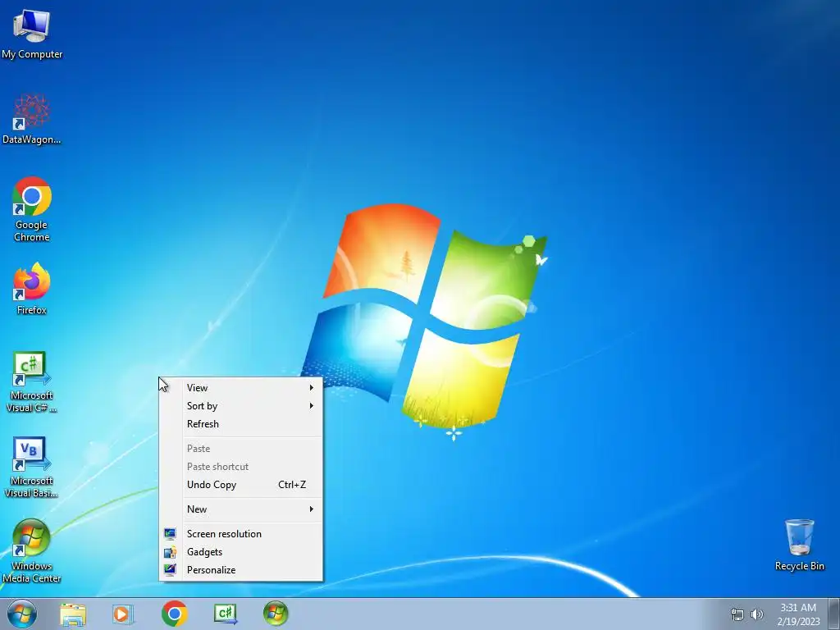Click the volume speaker tray icon

(x=756, y=614)
